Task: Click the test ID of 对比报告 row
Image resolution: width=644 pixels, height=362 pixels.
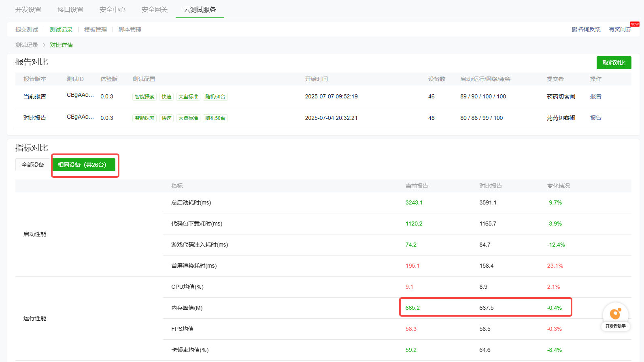Action: tap(80, 117)
